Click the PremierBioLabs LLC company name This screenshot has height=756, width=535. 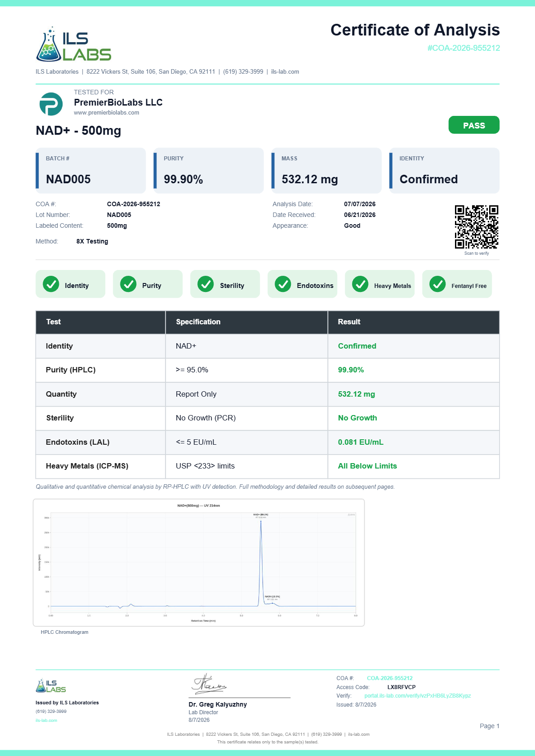coord(118,102)
